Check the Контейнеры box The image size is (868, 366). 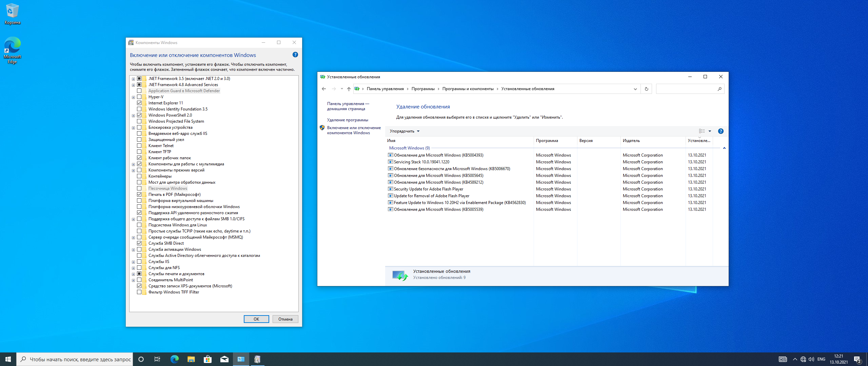coord(139,176)
